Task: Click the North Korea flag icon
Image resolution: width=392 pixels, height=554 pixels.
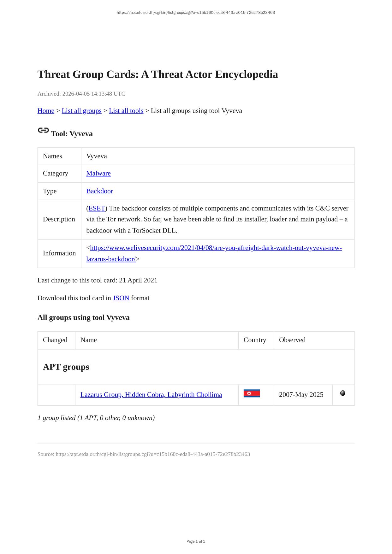Action: (x=252, y=393)
